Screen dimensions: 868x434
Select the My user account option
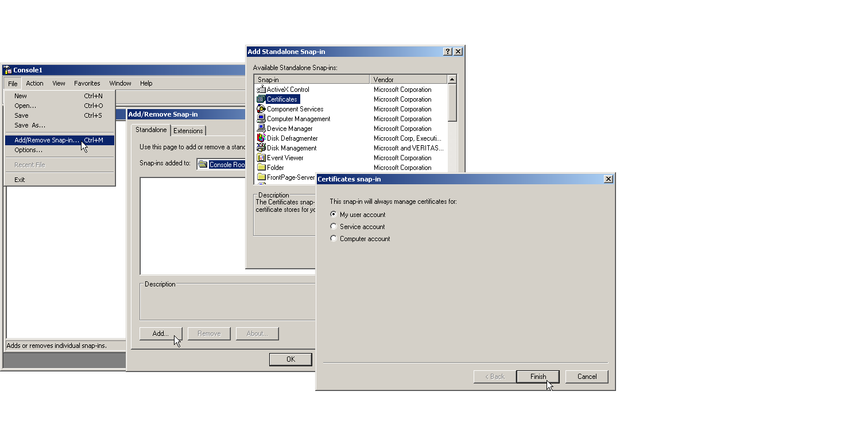pyautogui.click(x=334, y=214)
